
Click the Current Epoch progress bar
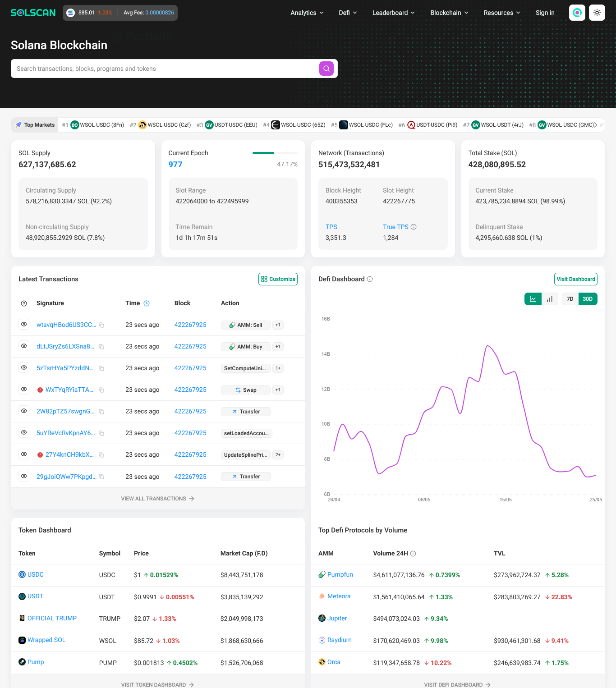click(275, 153)
